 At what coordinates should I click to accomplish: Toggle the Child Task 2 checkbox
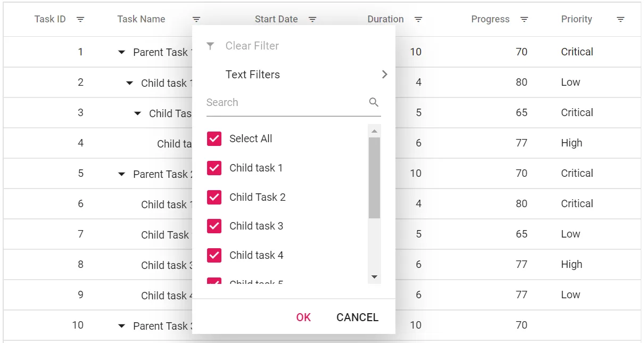coord(214,197)
